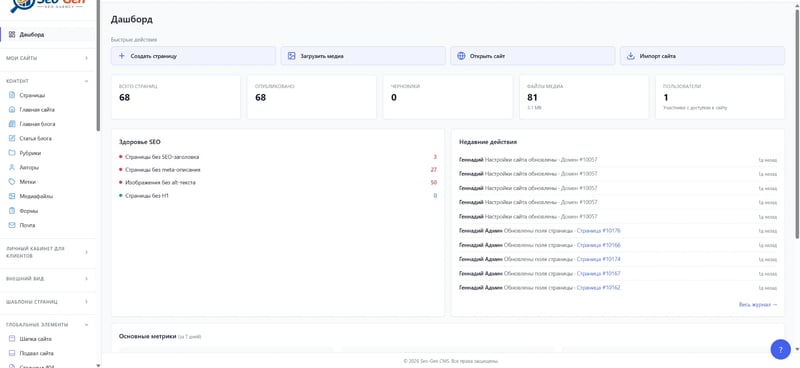Click the ВСЕГО СТРАНИЦ stat card
Image resolution: width=800 pixels, height=368 pixels.
click(x=176, y=97)
